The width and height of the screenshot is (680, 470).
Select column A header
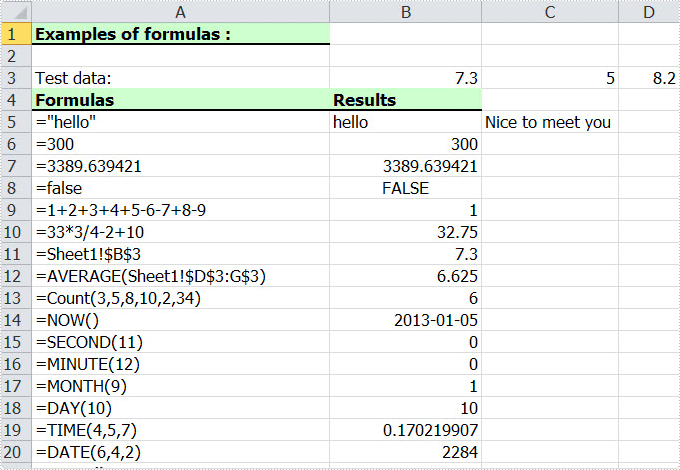pos(180,12)
